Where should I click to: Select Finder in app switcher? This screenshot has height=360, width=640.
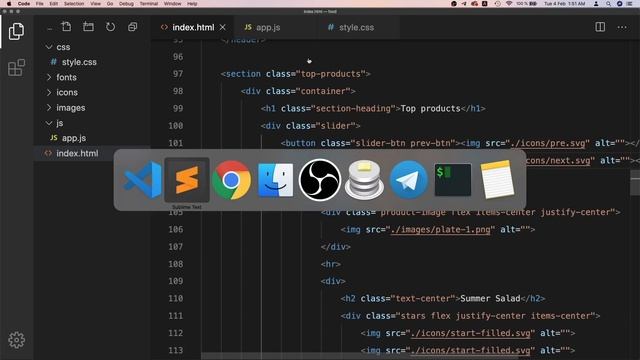point(276,180)
